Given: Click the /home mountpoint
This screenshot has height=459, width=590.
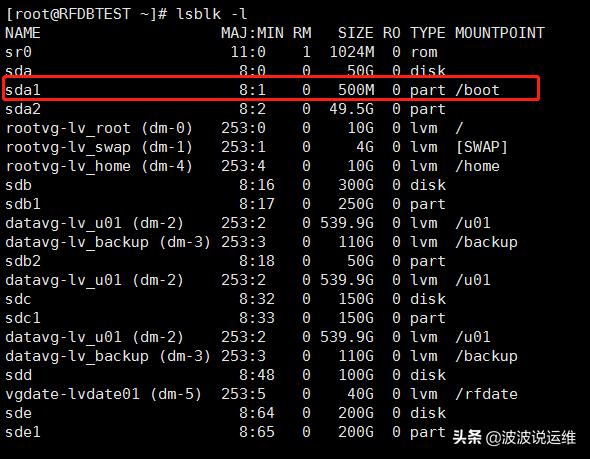Looking at the screenshot, I should pos(477,166).
